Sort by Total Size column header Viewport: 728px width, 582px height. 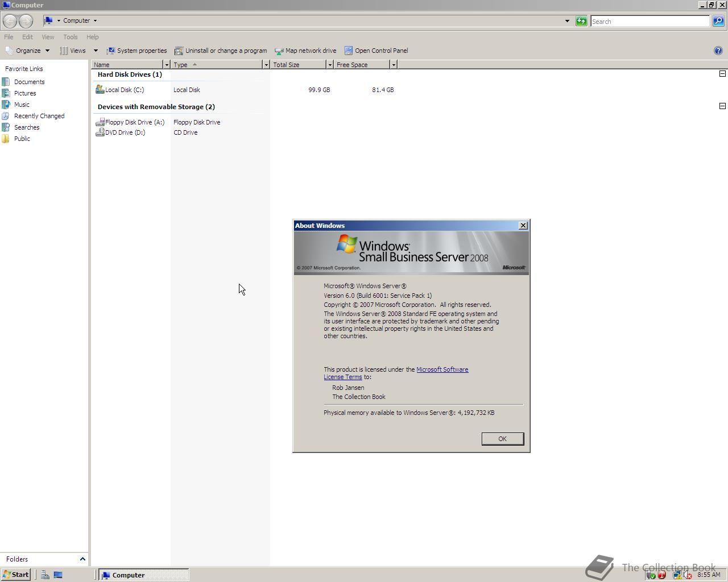tap(298, 65)
